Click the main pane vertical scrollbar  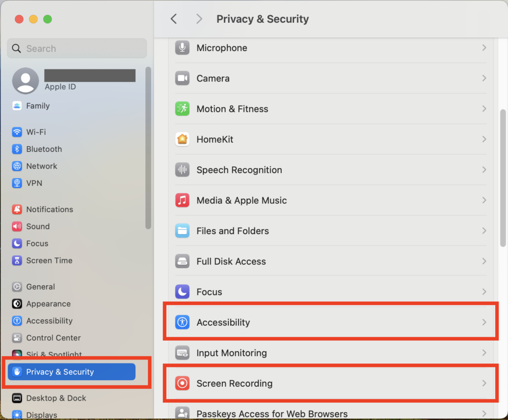(503, 178)
